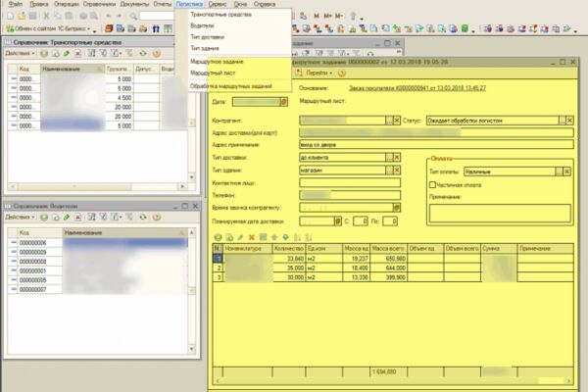Click calendar button of Планируемая дата доставки

coord(338,221)
